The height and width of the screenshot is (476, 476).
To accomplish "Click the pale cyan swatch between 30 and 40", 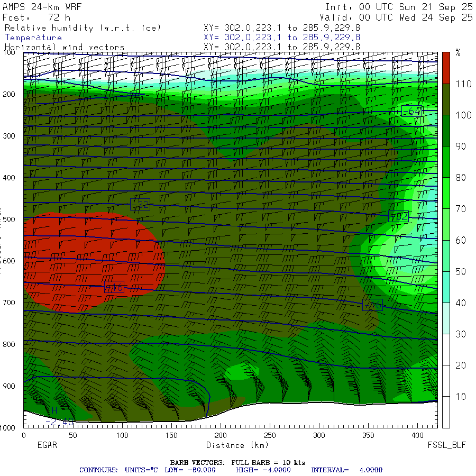I will click(446, 318).
